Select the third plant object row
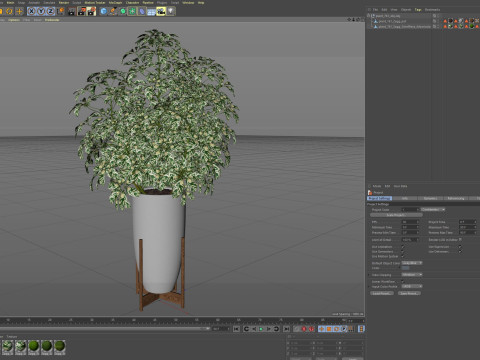This screenshot has width=480, height=360. pyautogui.click(x=404, y=26)
